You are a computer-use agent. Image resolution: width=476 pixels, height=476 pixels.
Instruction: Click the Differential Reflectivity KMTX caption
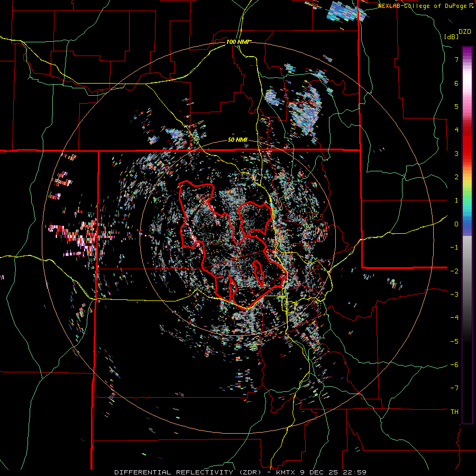[x=240, y=472]
